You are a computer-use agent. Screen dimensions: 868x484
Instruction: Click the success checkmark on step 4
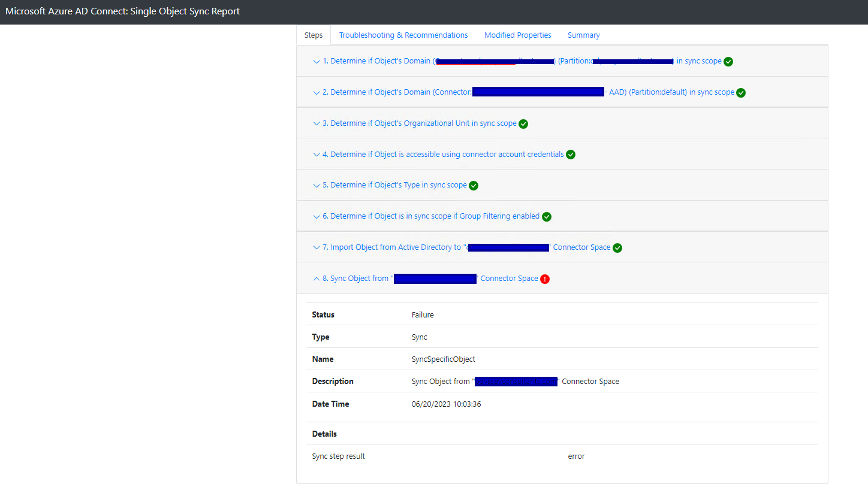[x=570, y=154]
